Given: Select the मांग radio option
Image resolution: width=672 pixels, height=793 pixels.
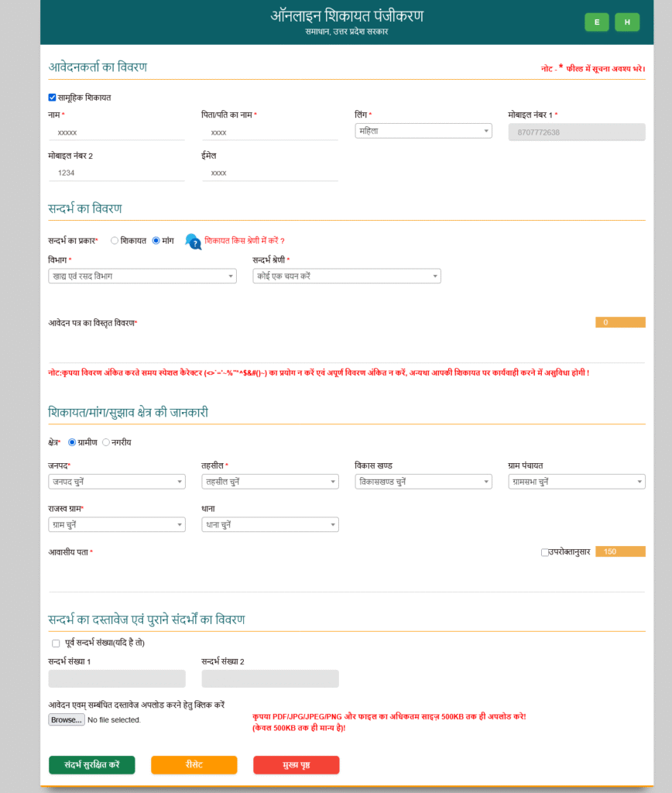Looking at the screenshot, I should 156,241.
